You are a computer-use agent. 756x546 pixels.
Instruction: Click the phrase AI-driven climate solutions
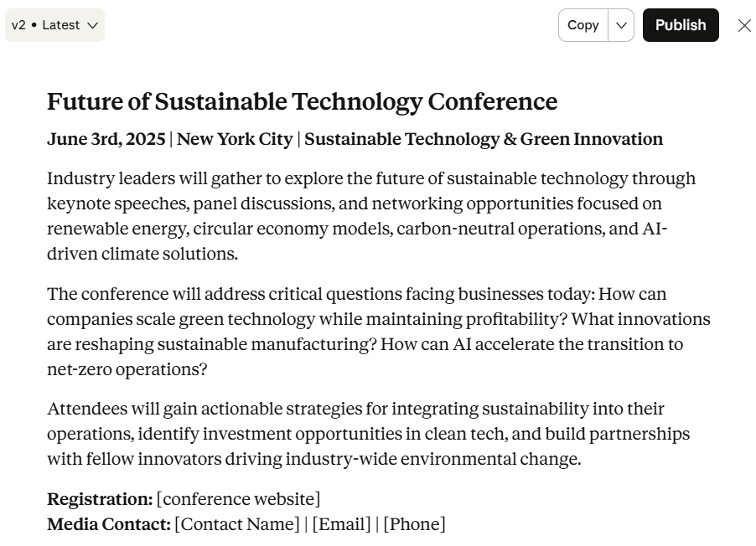click(142, 254)
